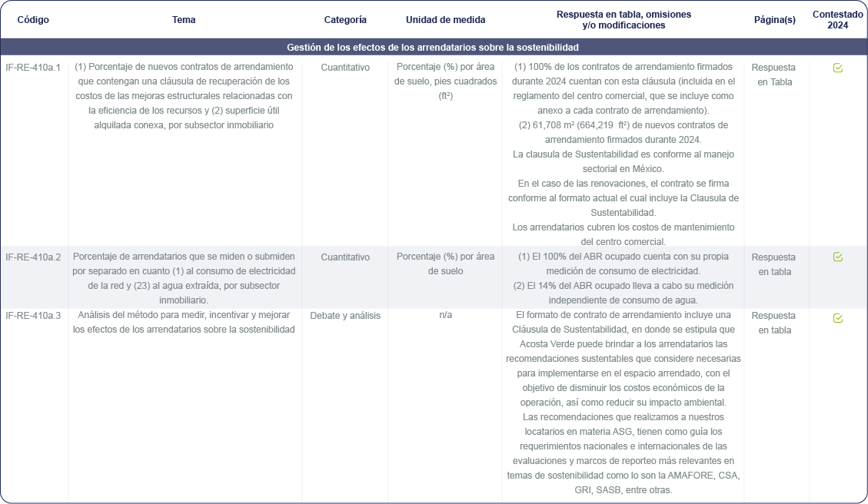This screenshot has height=504, width=868.
Task: Click the Respuesta en tabla header
Action: [x=623, y=20]
